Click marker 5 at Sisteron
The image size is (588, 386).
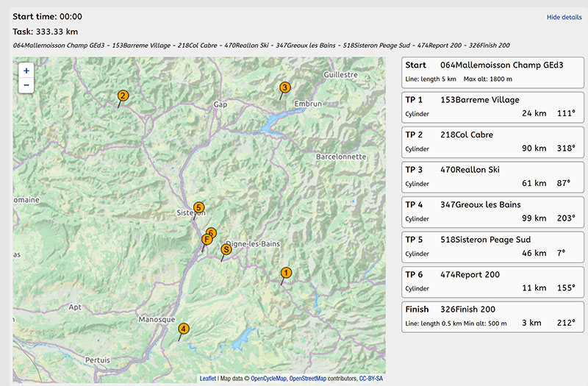198,208
